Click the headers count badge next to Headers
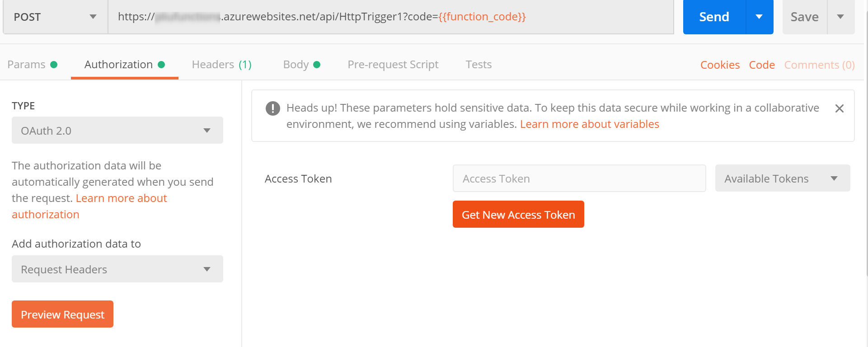The width and height of the screenshot is (868, 347). [x=246, y=64]
